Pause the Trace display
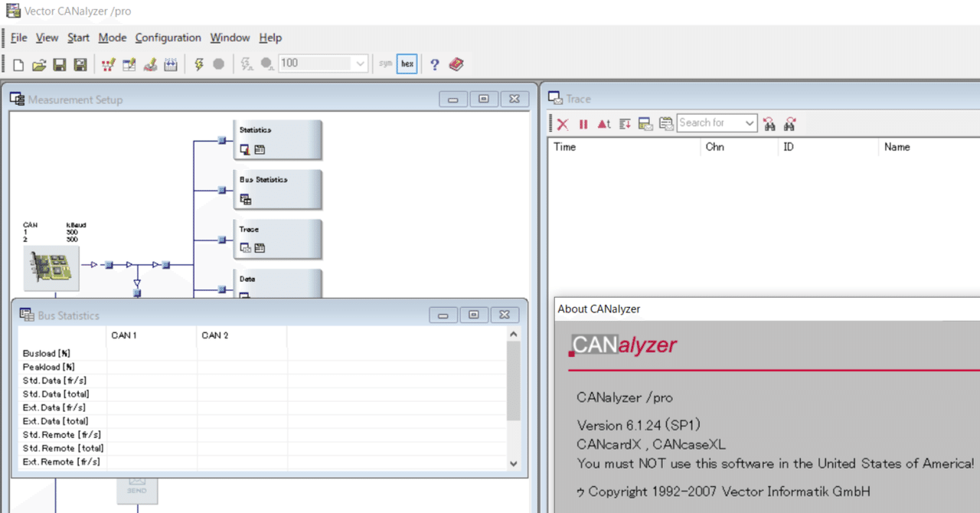The height and width of the screenshot is (513, 980). (x=583, y=123)
